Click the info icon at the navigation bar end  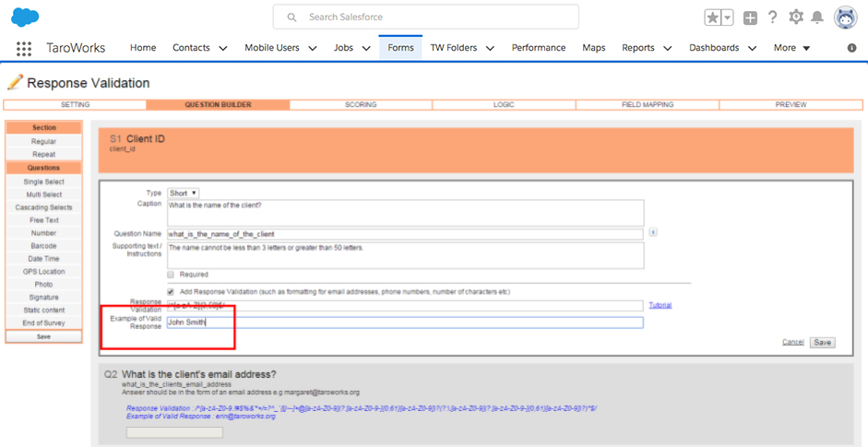click(852, 48)
